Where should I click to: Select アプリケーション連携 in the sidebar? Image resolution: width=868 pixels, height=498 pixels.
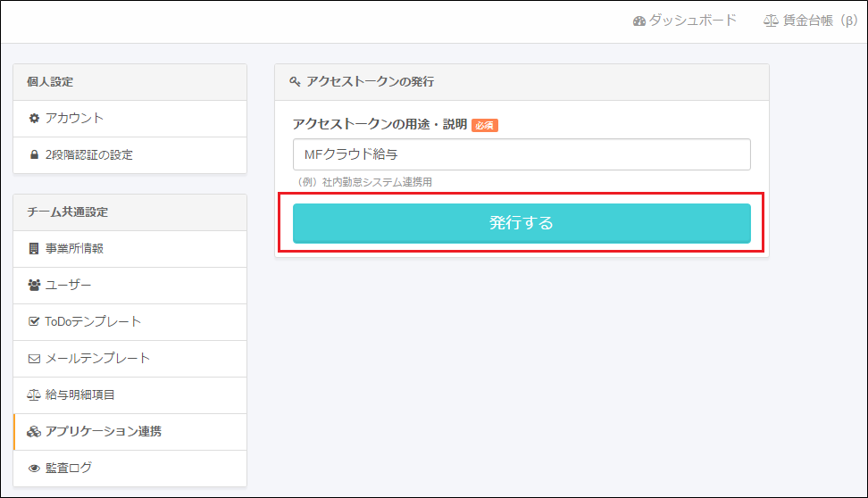(x=130, y=432)
